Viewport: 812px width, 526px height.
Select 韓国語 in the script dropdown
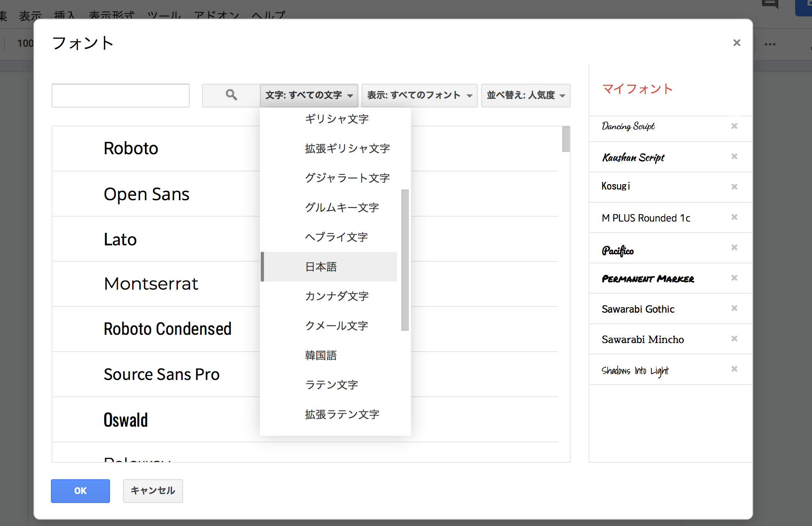click(329, 355)
